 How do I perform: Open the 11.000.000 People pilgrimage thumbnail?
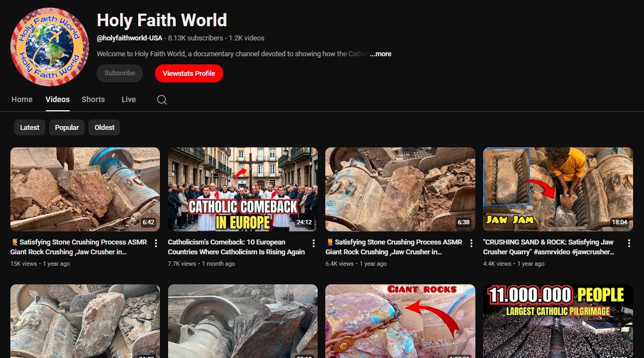(558, 320)
